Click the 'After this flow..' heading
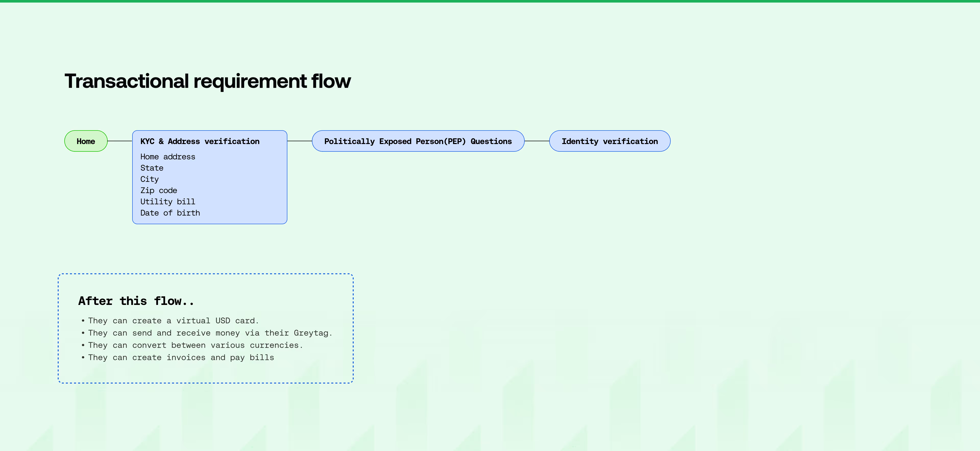The image size is (980, 451). coord(136,301)
